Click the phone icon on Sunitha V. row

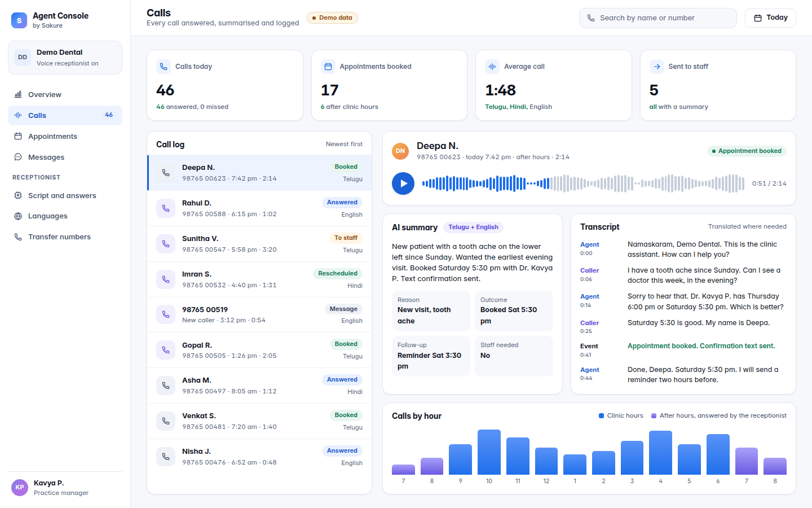[166, 244]
